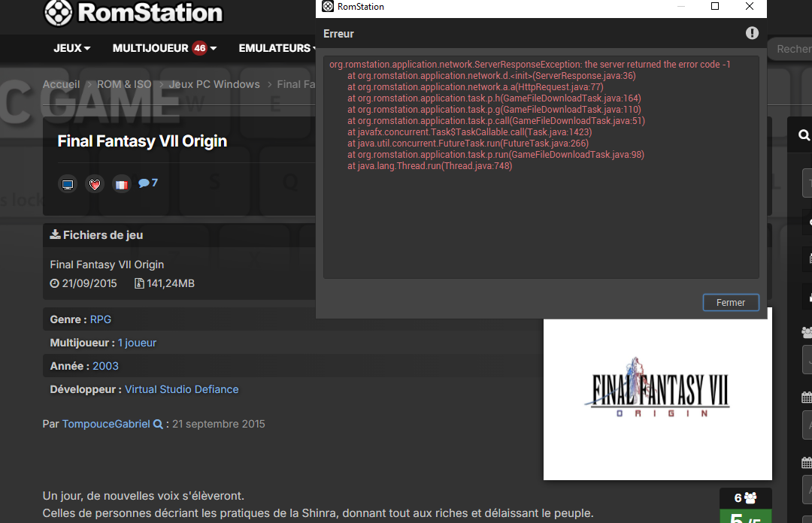Click the French flag language icon
Screen dimensions: 812x523
pos(121,184)
